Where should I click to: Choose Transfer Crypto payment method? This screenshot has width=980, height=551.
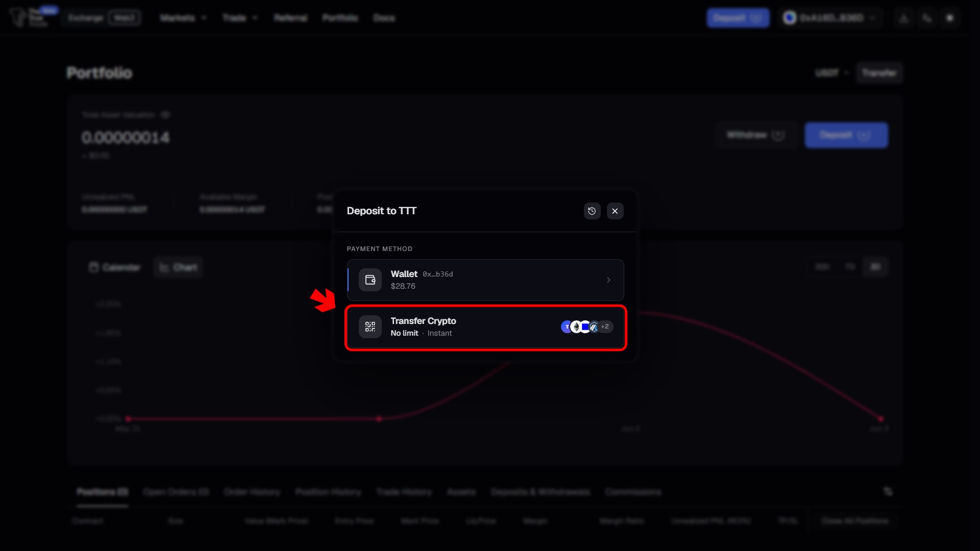485,327
